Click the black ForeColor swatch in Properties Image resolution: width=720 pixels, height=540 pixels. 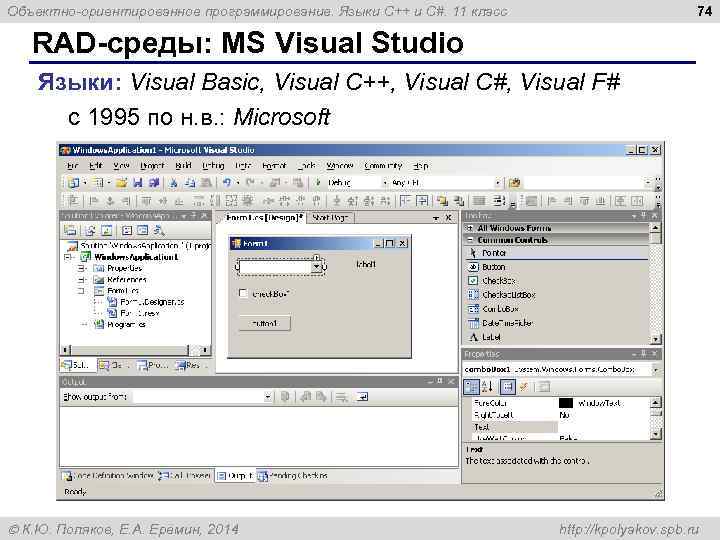tap(566, 403)
